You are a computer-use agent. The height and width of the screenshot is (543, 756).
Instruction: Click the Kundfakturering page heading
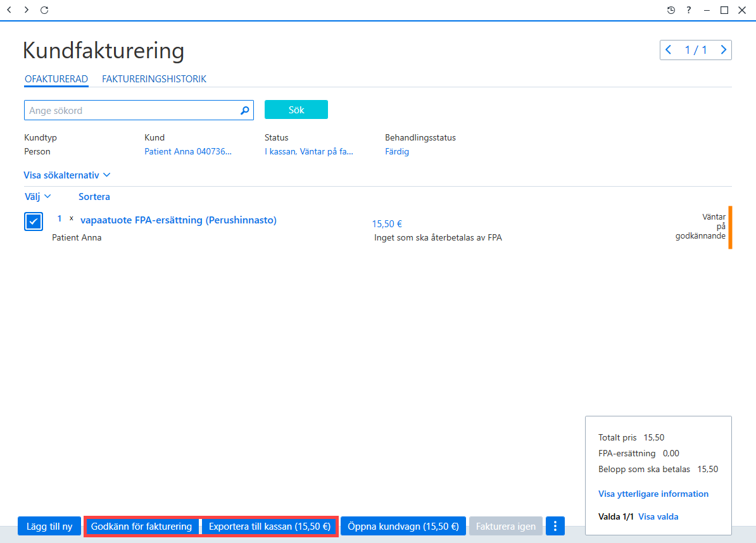[x=104, y=51]
